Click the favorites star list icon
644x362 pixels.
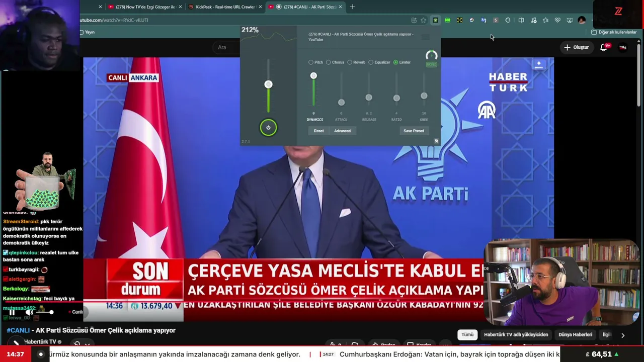545,20
